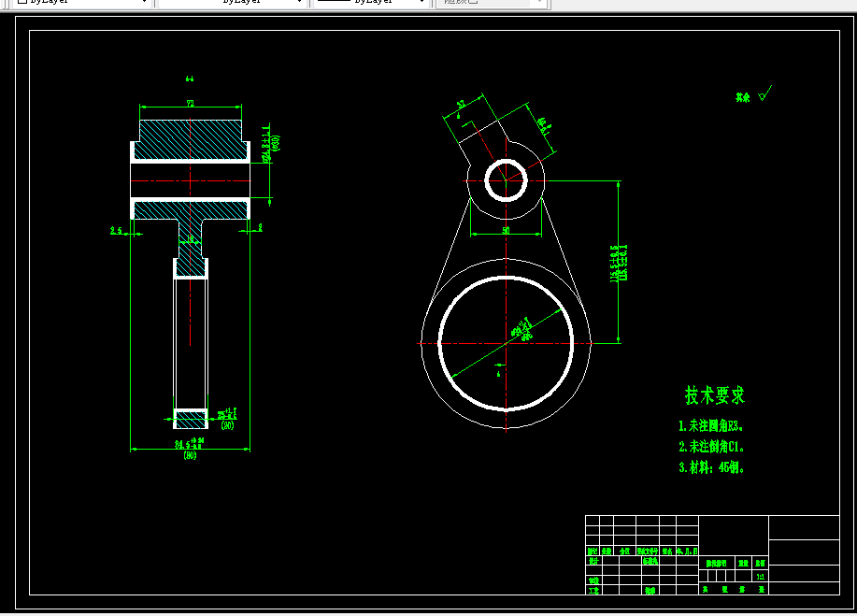Select the 2.5 dimension text
The height and width of the screenshot is (616, 857).
(x=116, y=231)
